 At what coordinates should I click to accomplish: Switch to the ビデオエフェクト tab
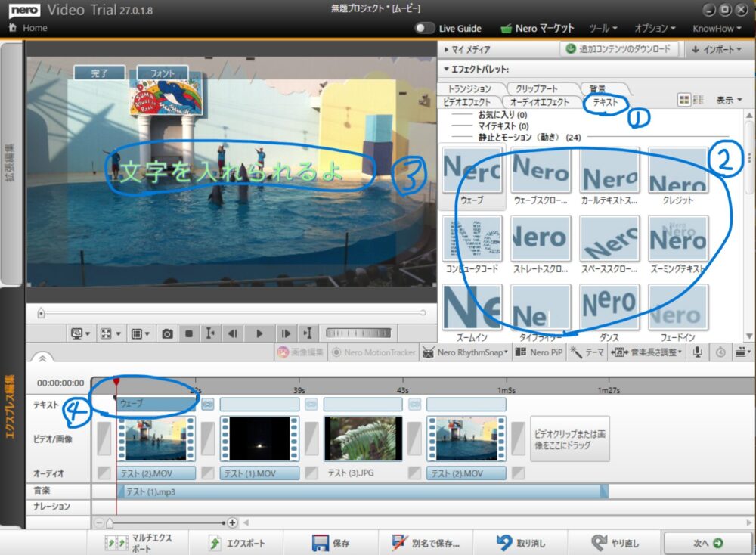[x=466, y=102]
